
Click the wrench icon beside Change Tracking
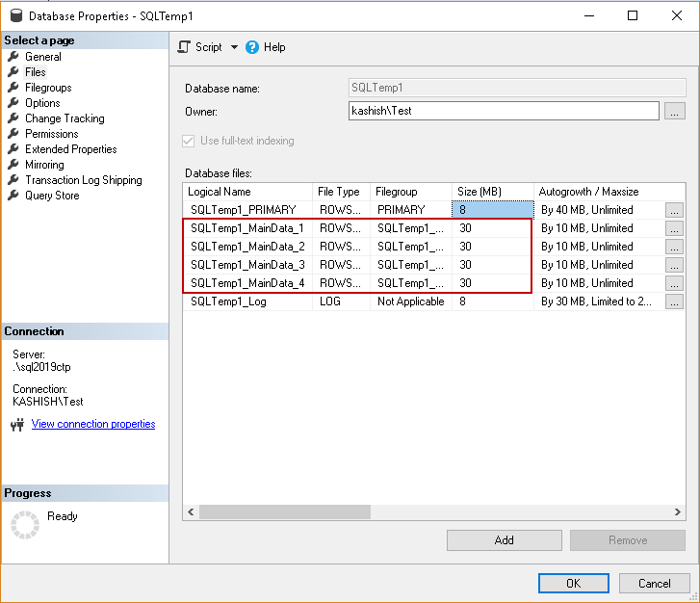click(13, 118)
